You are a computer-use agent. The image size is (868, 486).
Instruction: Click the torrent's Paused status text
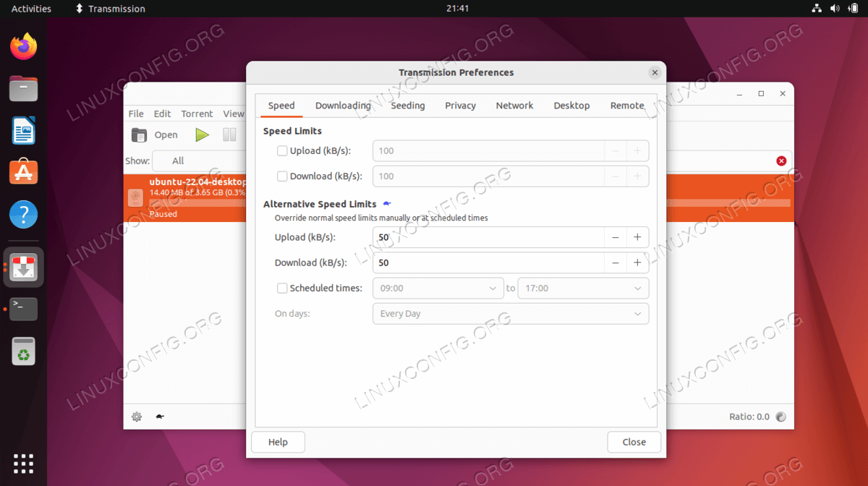pos(163,214)
